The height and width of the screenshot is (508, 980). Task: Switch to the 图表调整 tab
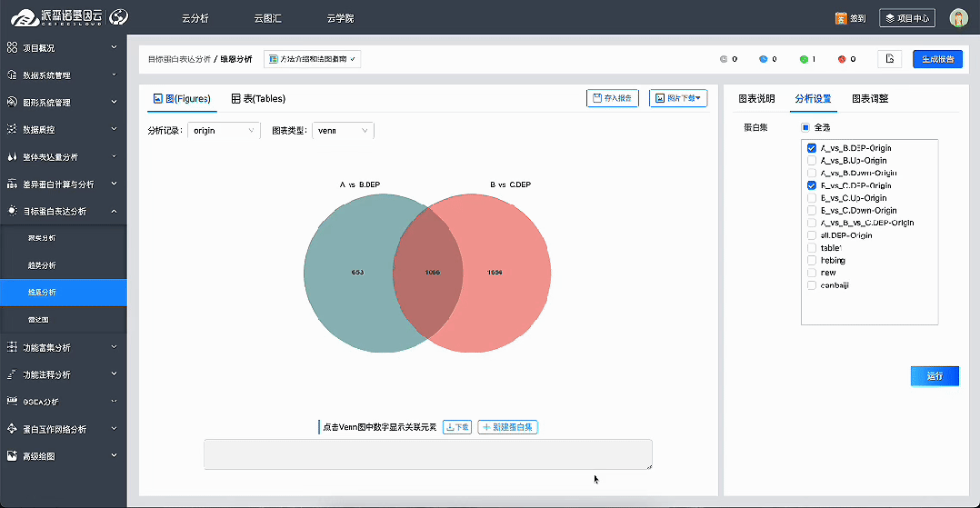click(x=870, y=98)
